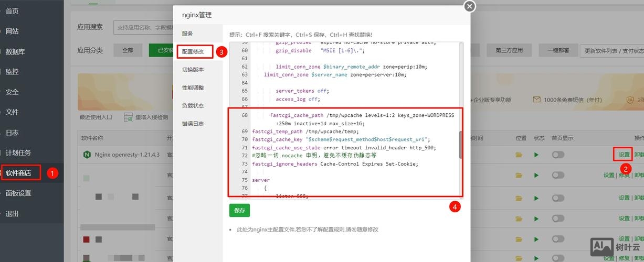The image size is (644, 262).
Task: Close the nginx管理 dialog with the X icon
Action: pos(470,6)
